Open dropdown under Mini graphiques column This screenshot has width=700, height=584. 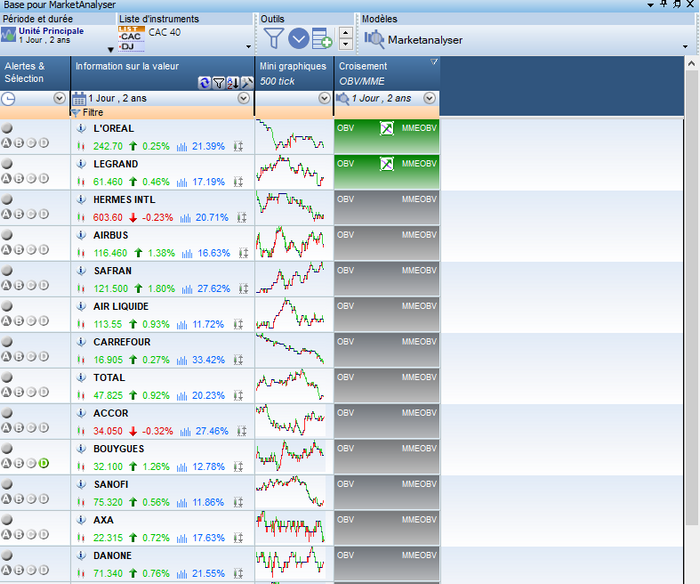[325, 98]
